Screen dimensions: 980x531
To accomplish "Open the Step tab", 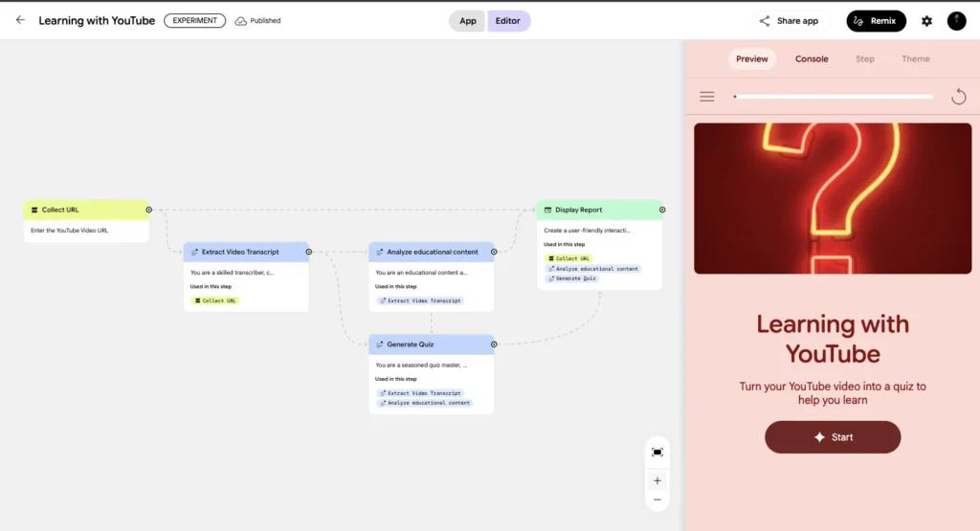I will pyautogui.click(x=865, y=58).
